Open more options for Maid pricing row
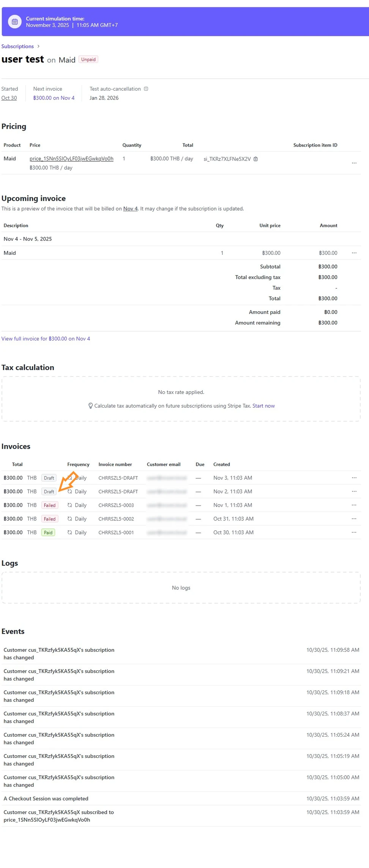The height and width of the screenshot is (868, 369). 354,163
